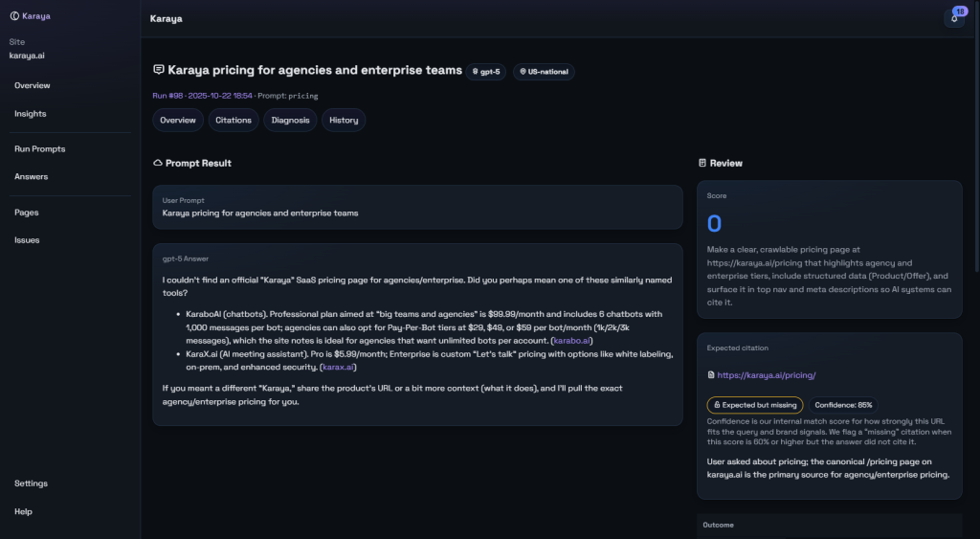The width and height of the screenshot is (980, 539).
Task: Navigate to Answers page
Action: (31, 177)
